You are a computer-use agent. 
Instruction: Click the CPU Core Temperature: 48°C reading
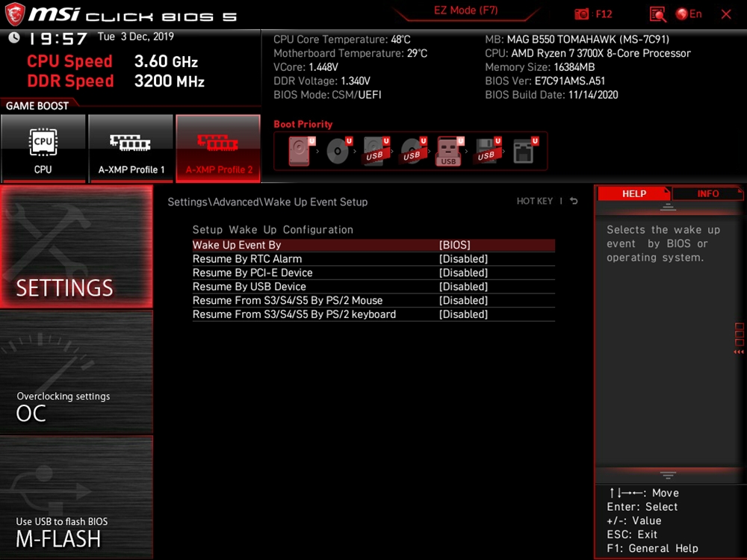point(341,39)
